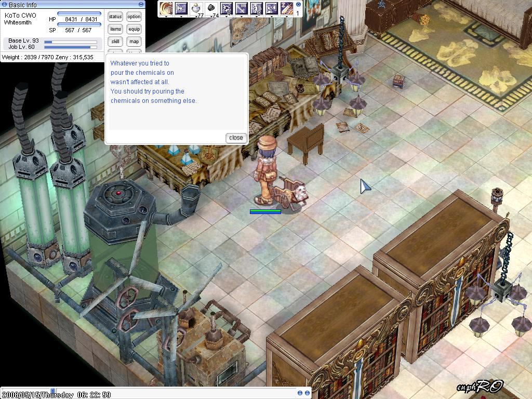
Task: Use the mushroom item in first hotkey slot
Action: (x=166, y=8)
